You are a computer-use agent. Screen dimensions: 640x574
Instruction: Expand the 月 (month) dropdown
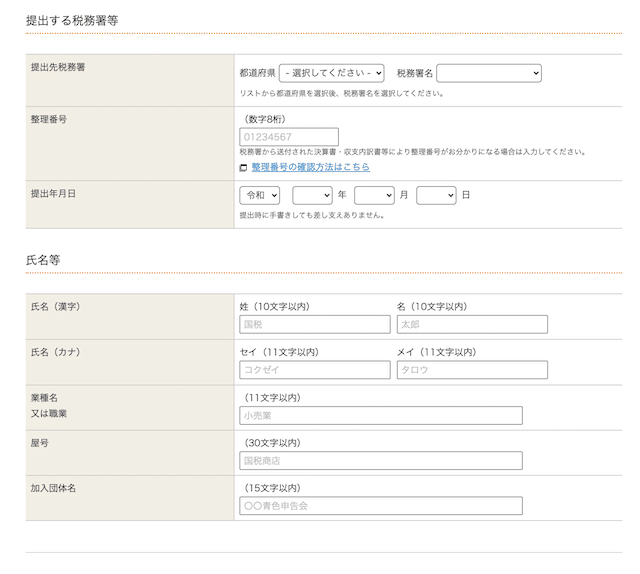click(374, 195)
